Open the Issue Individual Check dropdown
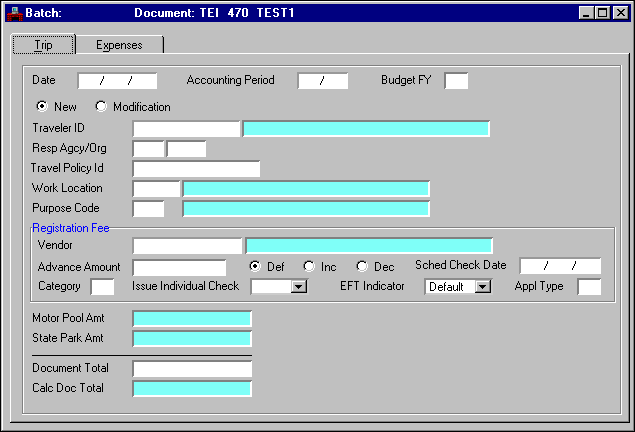 (298, 287)
